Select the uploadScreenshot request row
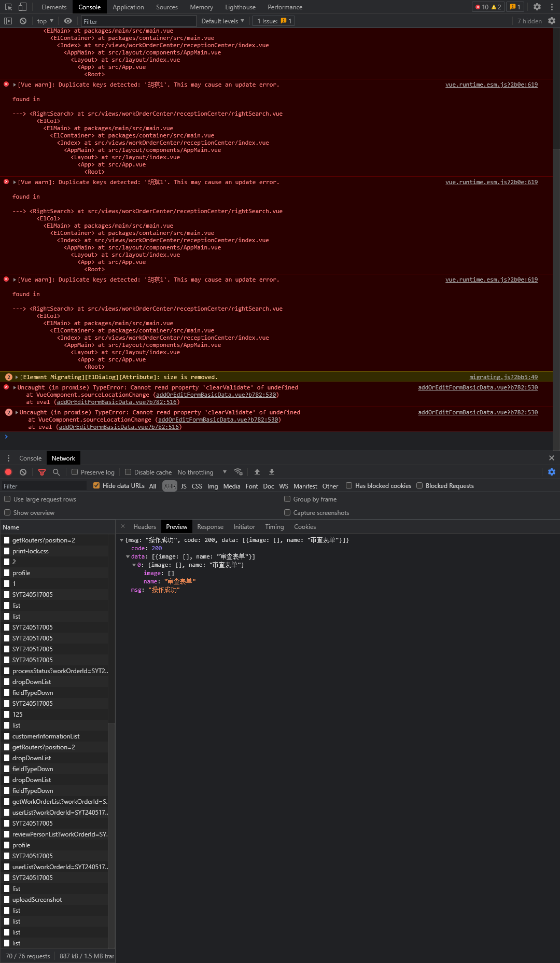The width and height of the screenshot is (560, 963). tap(37, 900)
